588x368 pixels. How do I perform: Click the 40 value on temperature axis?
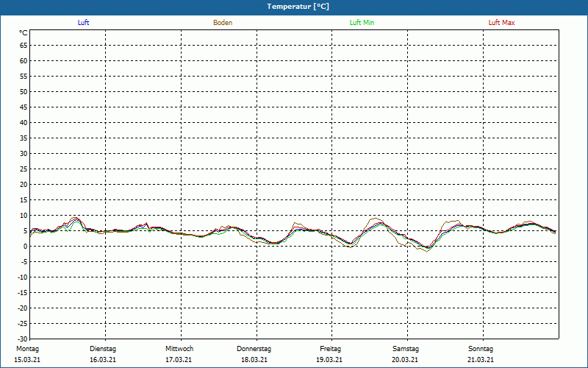24,122
